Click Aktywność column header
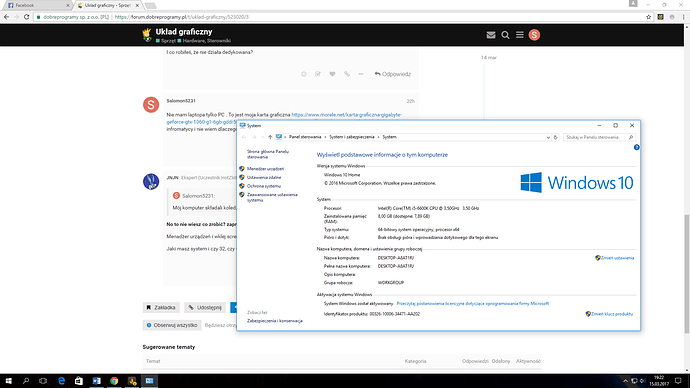Image resolution: width=690 pixels, height=388 pixels. (x=528, y=361)
